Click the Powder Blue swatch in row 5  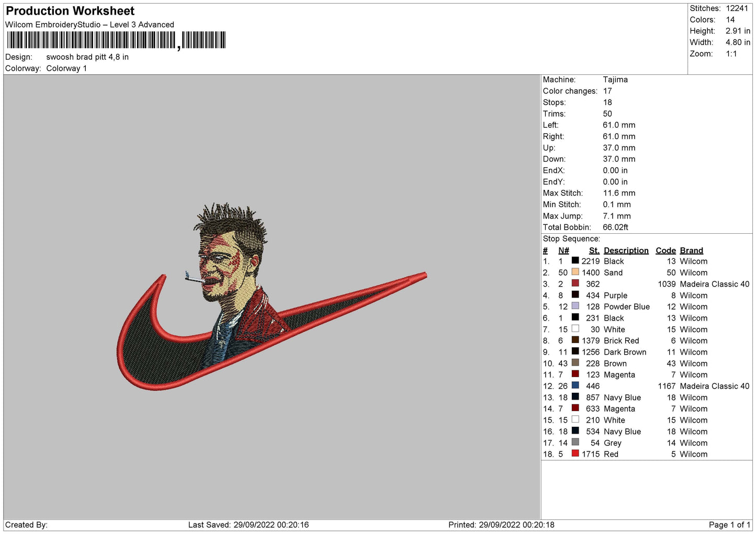click(575, 306)
